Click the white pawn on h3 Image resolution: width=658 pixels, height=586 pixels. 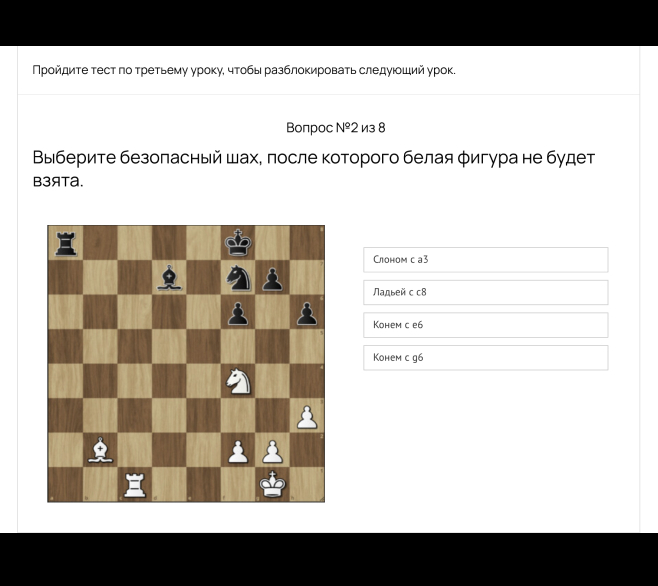[x=307, y=415]
